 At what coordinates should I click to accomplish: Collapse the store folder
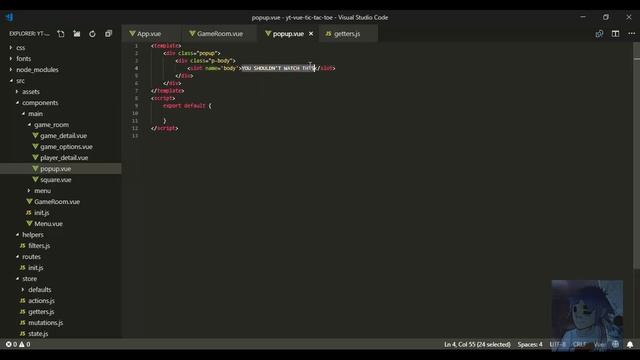[x=29, y=279]
